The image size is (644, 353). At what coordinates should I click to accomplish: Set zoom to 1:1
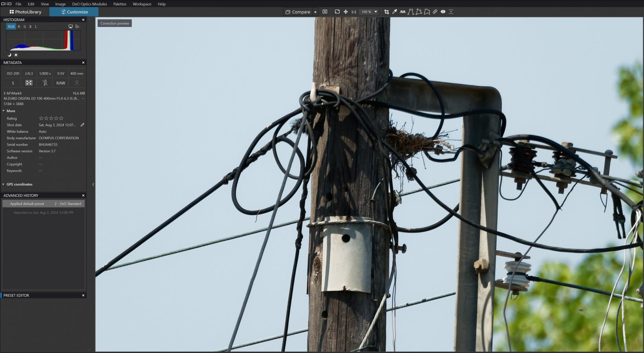point(353,12)
